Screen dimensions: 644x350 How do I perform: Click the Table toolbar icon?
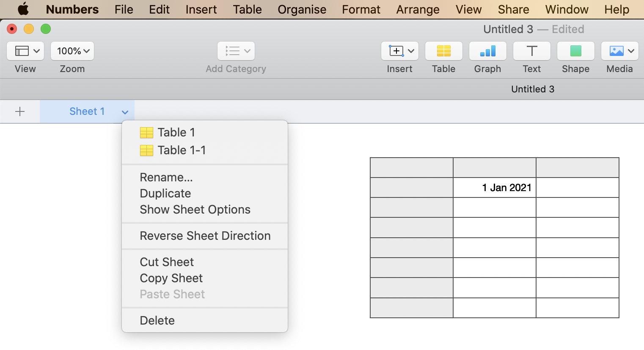pyautogui.click(x=443, y=51)
